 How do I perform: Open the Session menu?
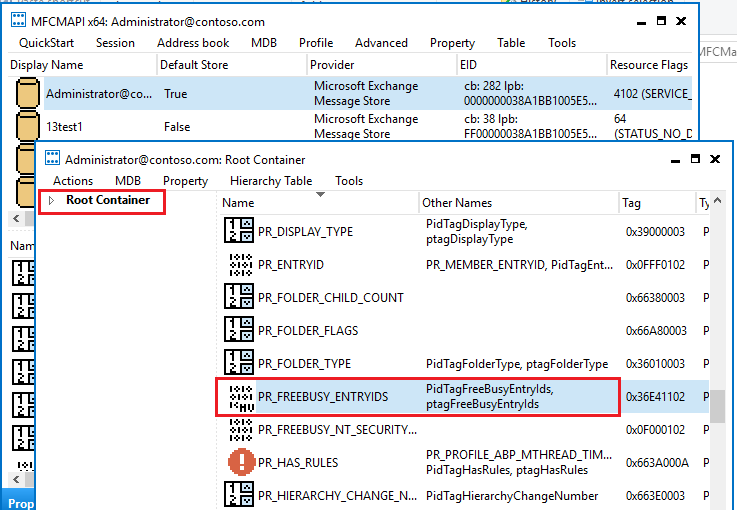(x=115, y=43)
